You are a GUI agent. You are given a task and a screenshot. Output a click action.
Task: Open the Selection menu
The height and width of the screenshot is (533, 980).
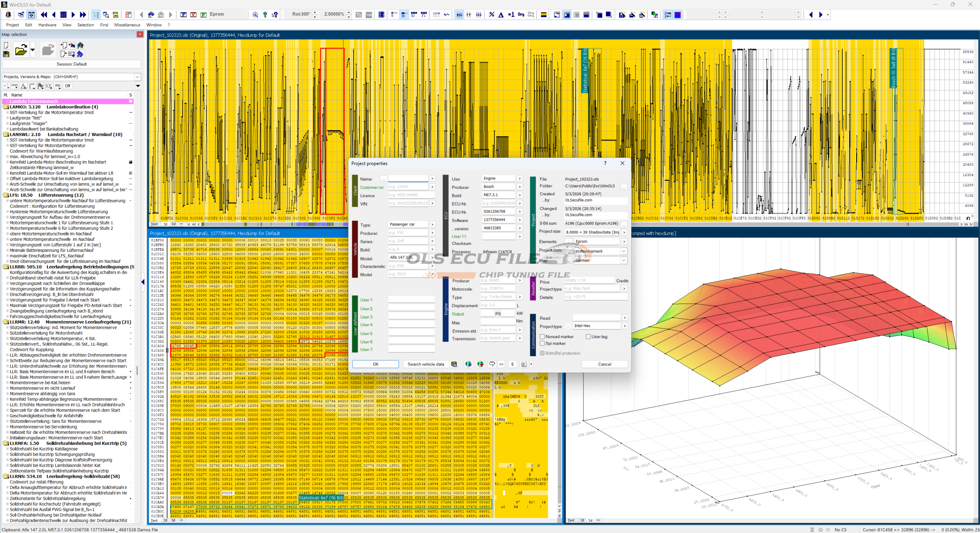click(x=85, y=25)
